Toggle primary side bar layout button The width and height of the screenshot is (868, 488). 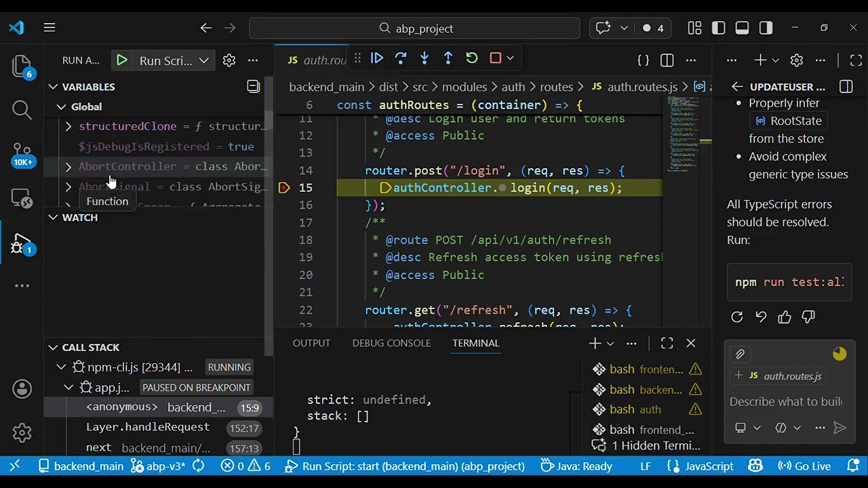point(719,28)
